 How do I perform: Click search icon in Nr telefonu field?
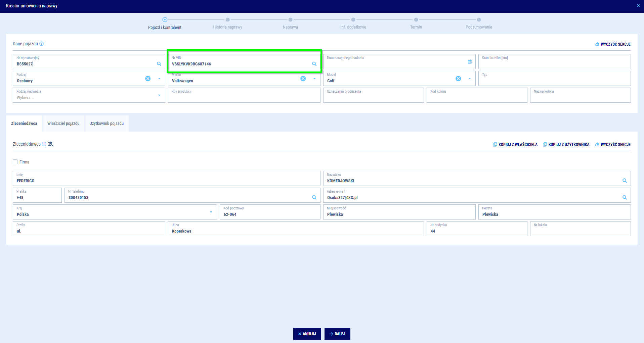(314, 197)
